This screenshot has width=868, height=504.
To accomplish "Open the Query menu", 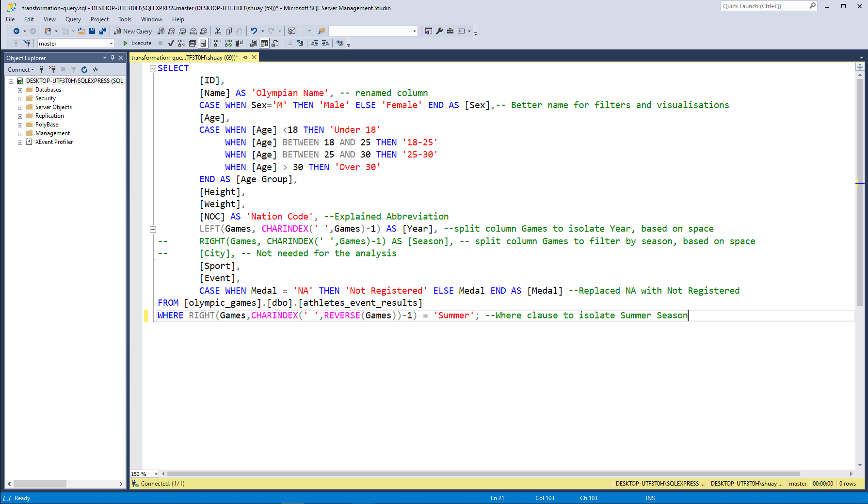I will coord(73,19).
